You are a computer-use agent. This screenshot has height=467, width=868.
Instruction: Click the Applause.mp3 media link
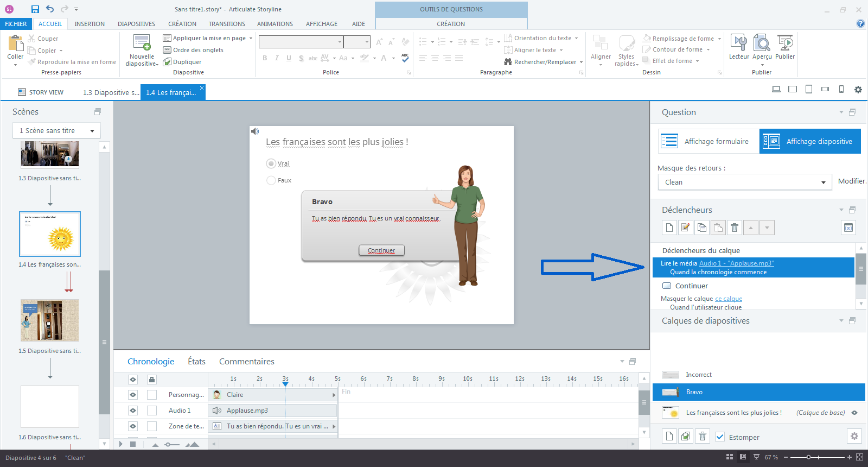736,263
